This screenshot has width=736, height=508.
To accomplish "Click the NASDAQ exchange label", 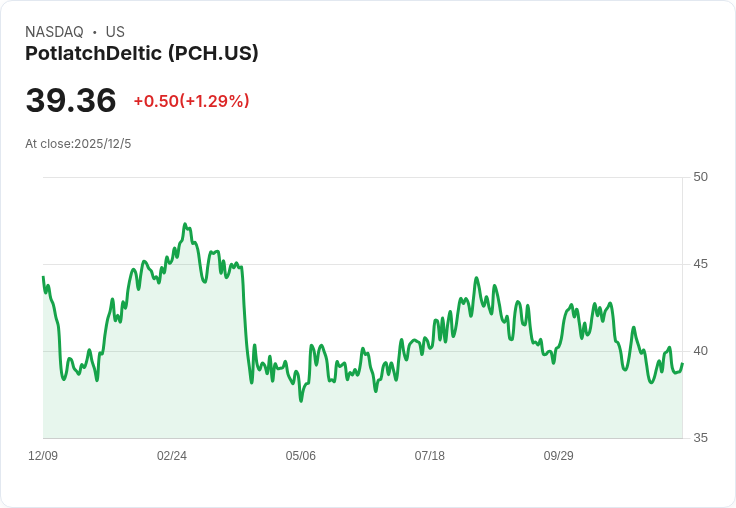I will pyautogui.click(x=54, y=32).
